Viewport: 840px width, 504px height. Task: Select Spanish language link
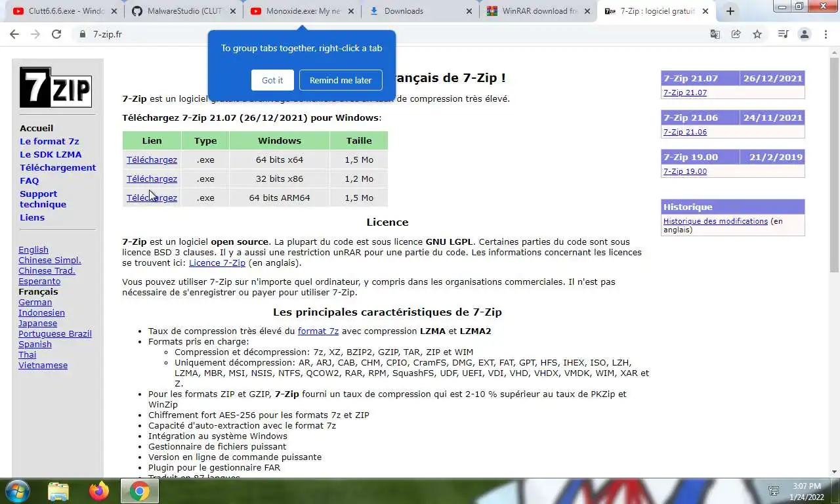pos(35,344)
